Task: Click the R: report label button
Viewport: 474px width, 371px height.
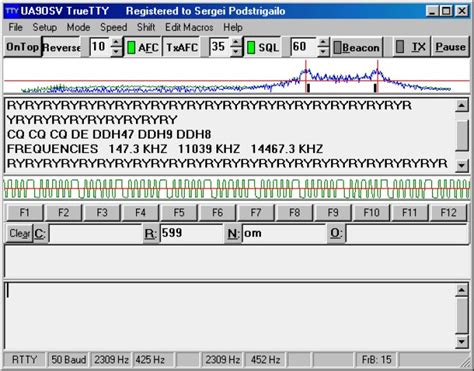Action: click(150, 233)
